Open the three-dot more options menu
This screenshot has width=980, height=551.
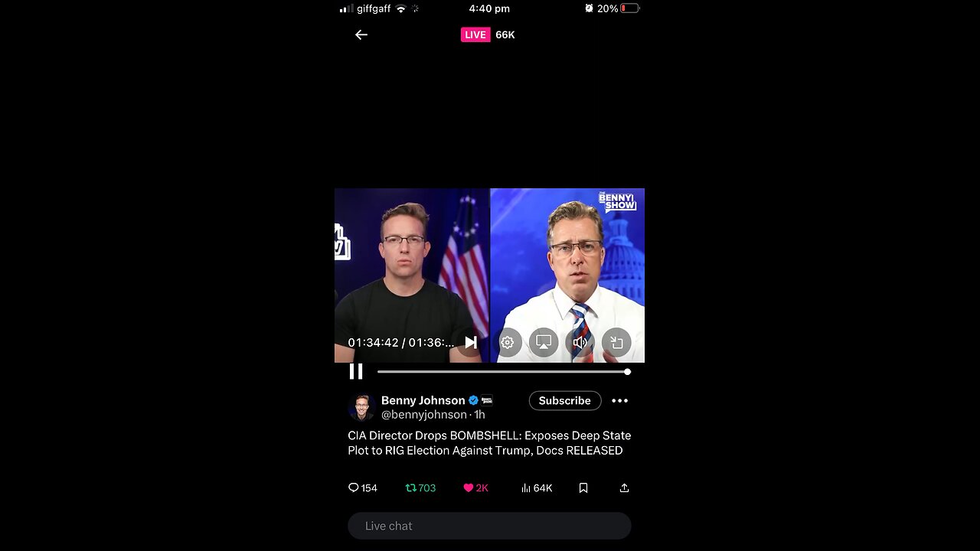pos(620,400)
